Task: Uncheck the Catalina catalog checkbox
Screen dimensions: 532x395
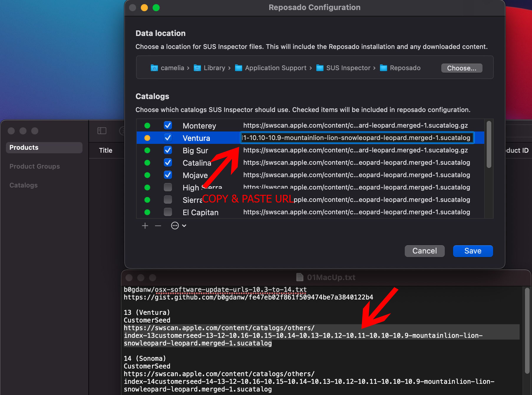Action: (x=168, y=163)
